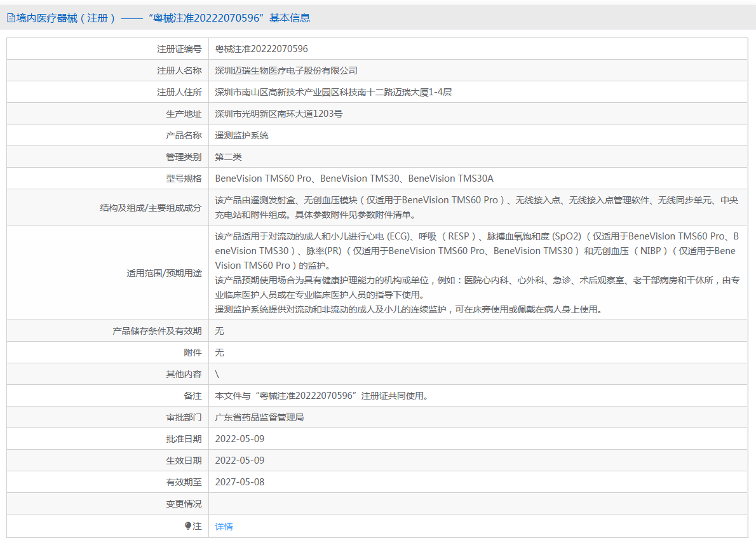The image size is (756, 545).
Task: Select registration number 粤械注准20222070596 cell
Action: click(261, 49)
